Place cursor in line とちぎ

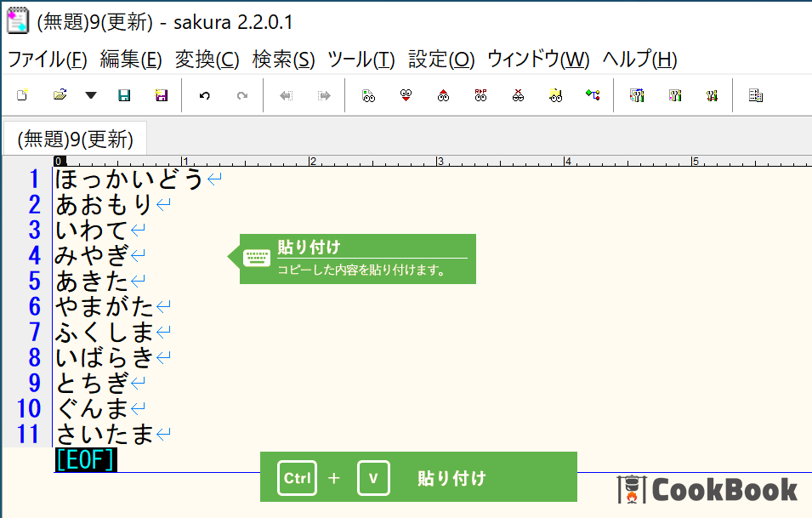tap(91, 383)
